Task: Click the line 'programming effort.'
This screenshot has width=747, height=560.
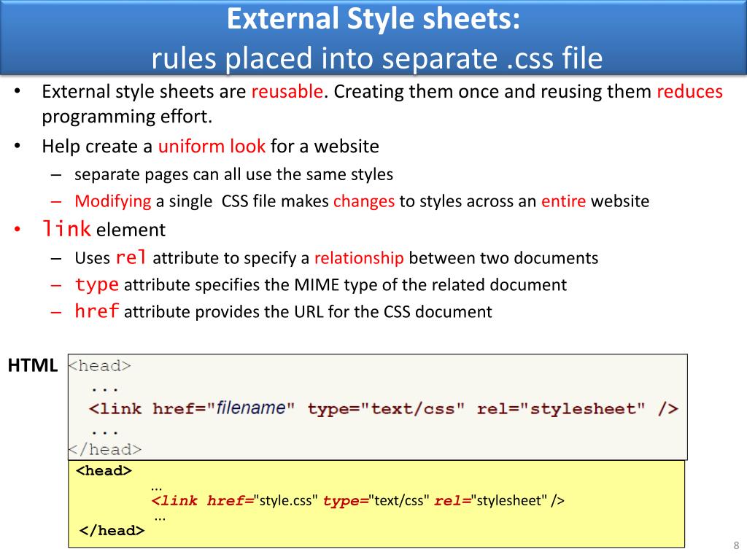Action: [127, 117]
